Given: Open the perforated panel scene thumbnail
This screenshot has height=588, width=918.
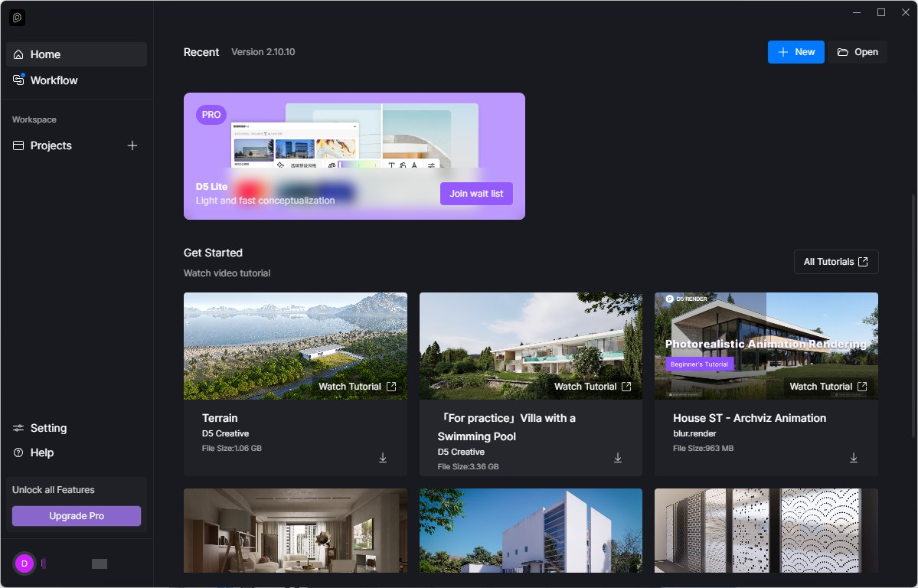Looking at the screenshot, I should (x=766, y=531).
